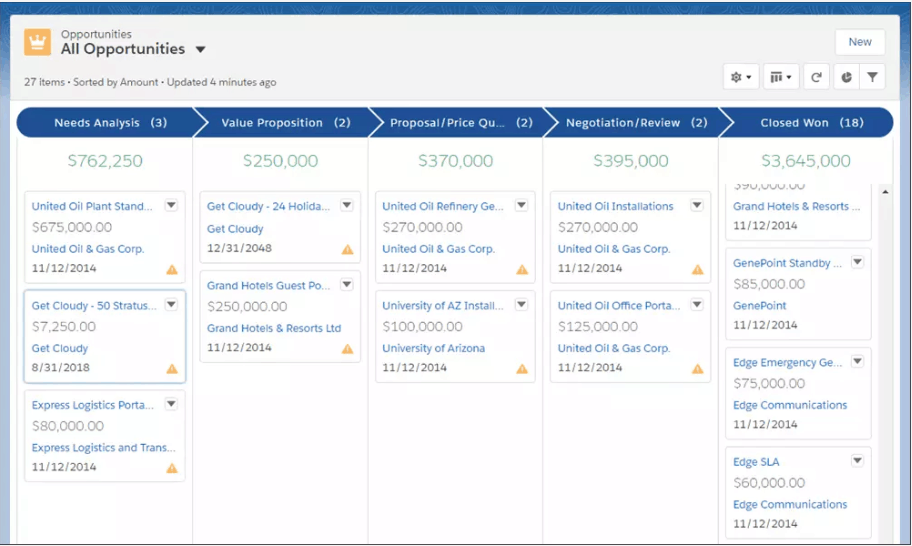Select the Negotiation/Review stage header
Image resolution: width=912 pixels, height=546 pixels.
(636, 123)
